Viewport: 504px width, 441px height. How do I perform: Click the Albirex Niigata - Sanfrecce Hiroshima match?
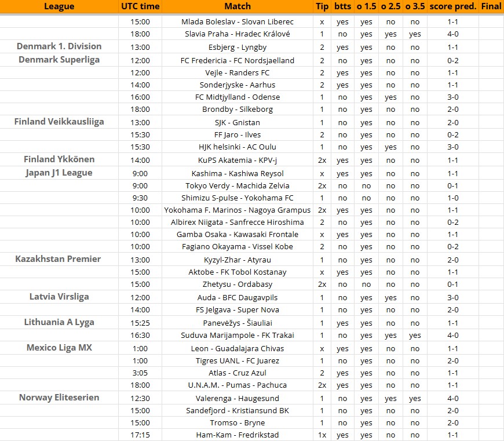[x=238, y=223]
